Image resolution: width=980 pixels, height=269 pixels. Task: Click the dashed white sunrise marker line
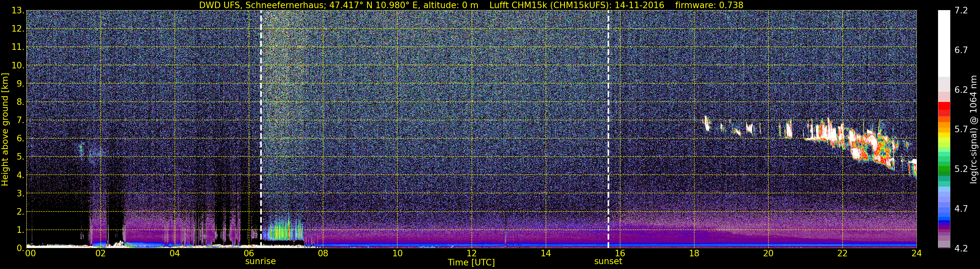261,129
